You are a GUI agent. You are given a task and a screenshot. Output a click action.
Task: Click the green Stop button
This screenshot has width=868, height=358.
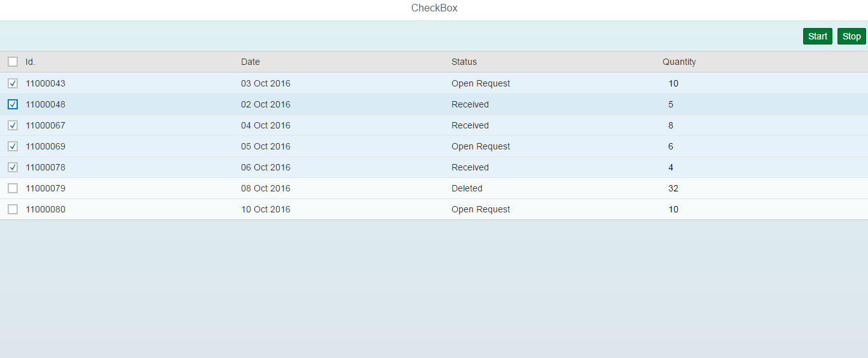[851, 36]
